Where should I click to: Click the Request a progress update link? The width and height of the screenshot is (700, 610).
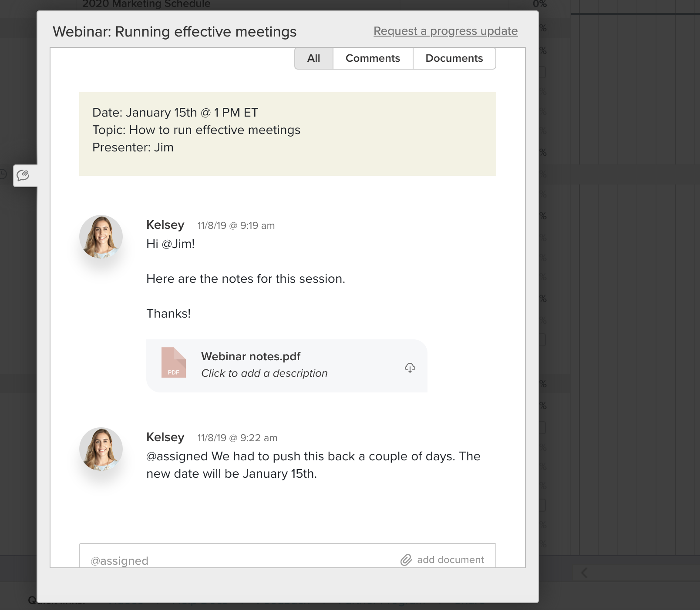445,31
